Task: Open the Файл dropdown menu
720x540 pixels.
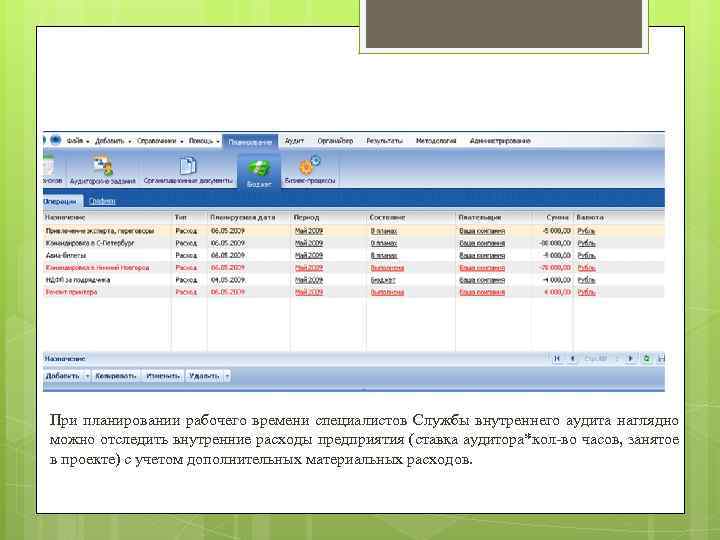Action: click(x=78, y=141)
